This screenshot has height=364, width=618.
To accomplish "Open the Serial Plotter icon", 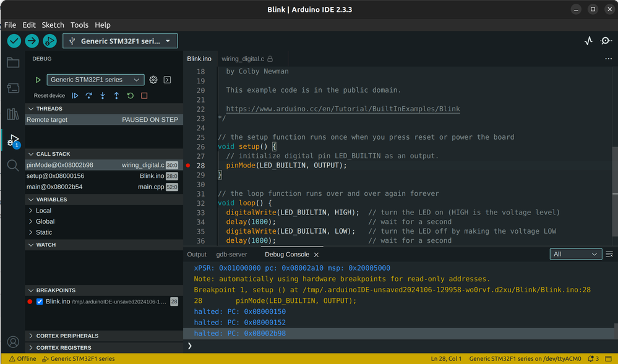I will [x=588, y=41].
